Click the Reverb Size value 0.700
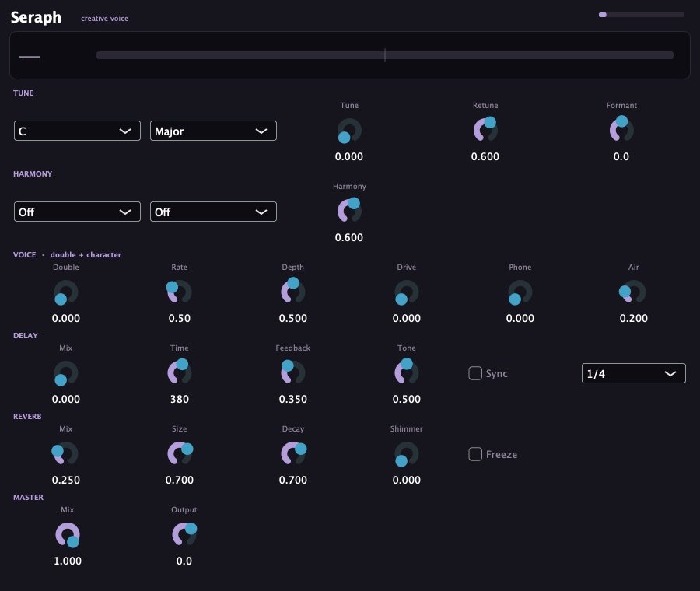The height and width of the screenshot is (591, 700). [x=180, y=480]
